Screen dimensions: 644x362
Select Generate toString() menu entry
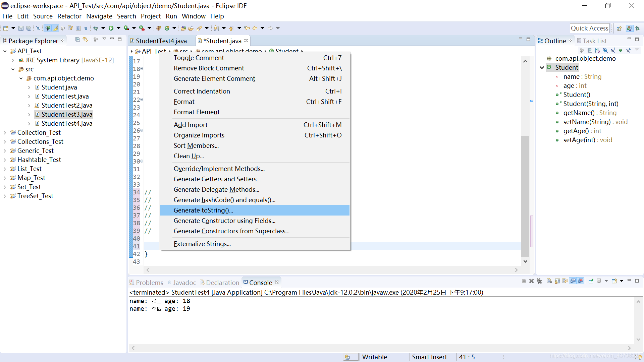tap(203, 210)
